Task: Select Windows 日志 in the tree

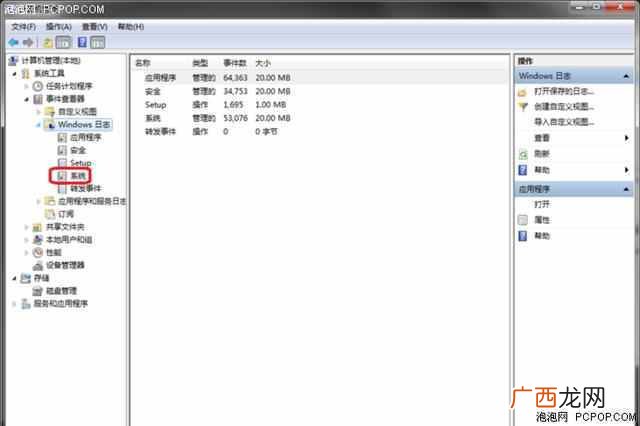Action: pos(84,125)
